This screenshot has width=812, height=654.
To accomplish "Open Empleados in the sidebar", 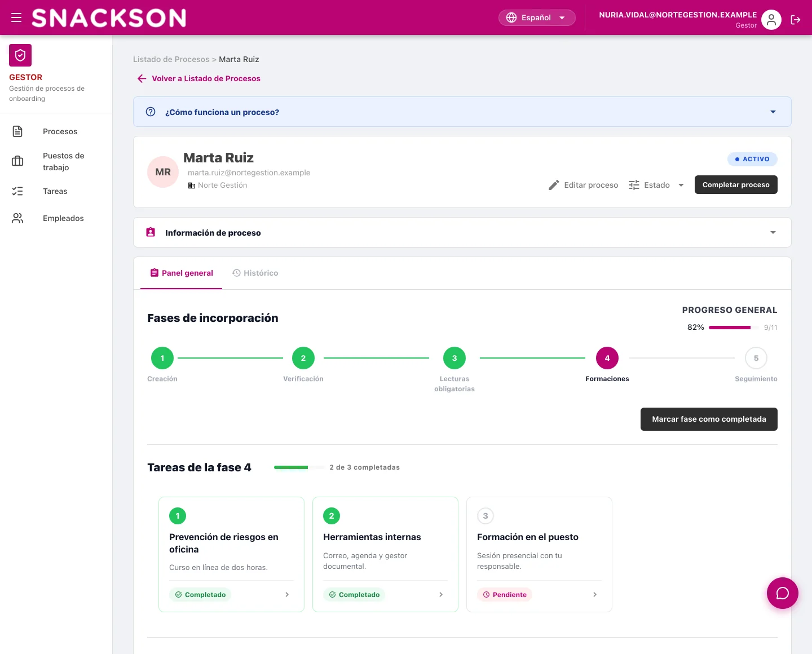I will [56, 218].
